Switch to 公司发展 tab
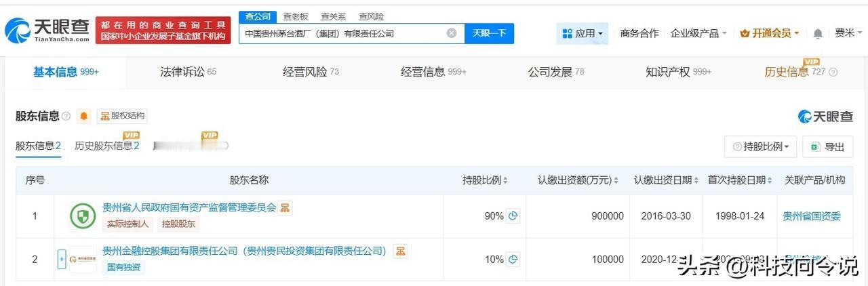Screen dimensions: 868x286 556,72
